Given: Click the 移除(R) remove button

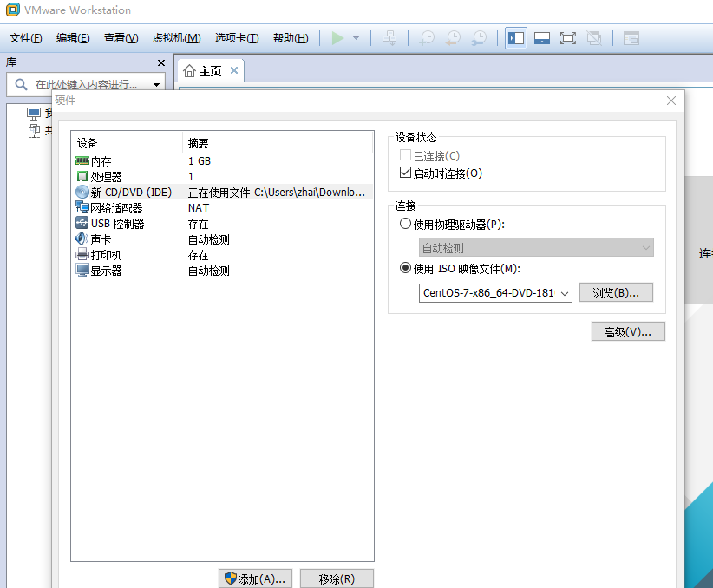Looking at the screenshot, I should [x=337, y=578].
